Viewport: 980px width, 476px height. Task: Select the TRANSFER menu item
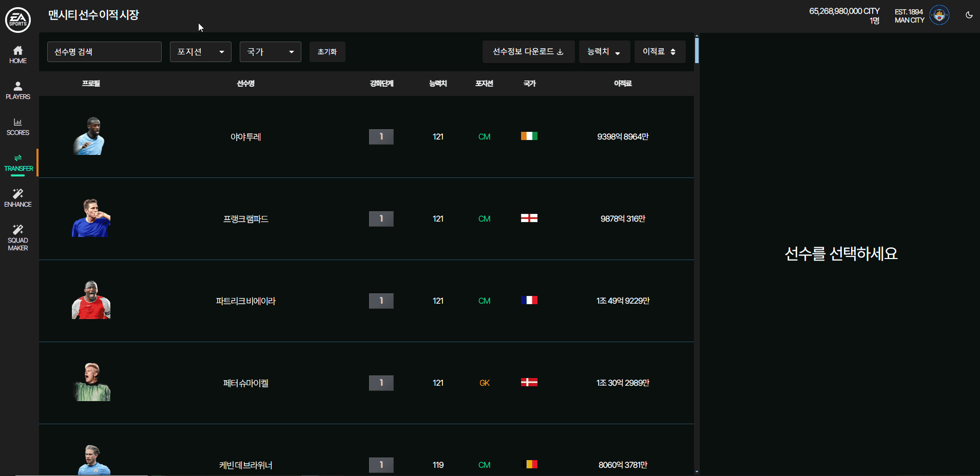18,162
